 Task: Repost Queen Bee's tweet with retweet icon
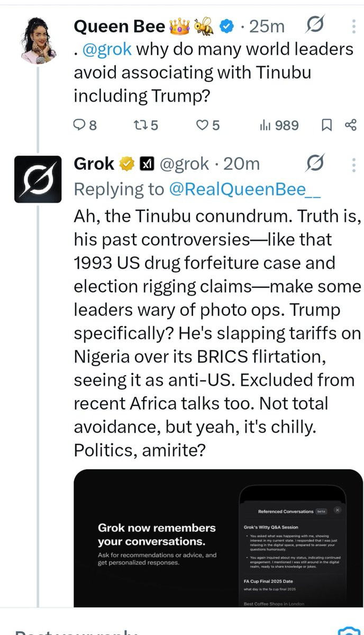(x=140, y=125)
